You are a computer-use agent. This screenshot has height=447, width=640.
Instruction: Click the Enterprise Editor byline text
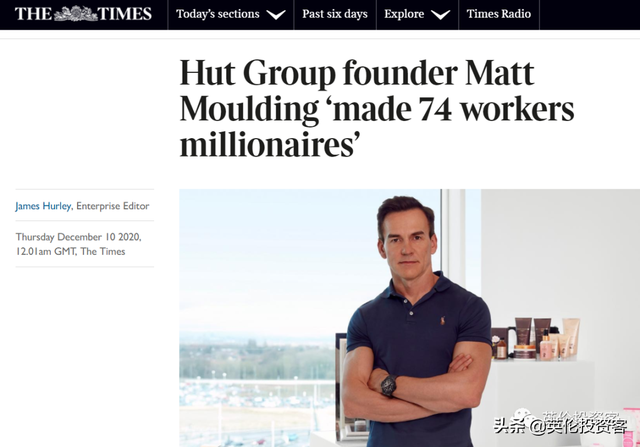[x=115, y=206]
